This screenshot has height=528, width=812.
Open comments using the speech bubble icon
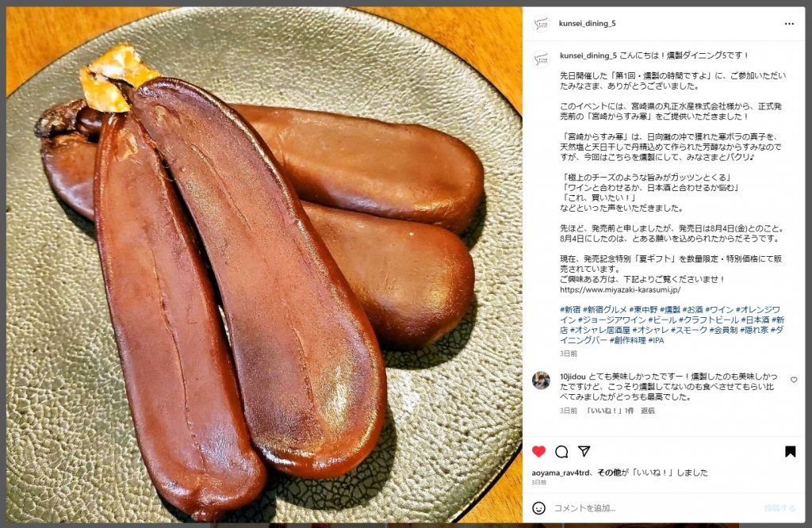561,452
